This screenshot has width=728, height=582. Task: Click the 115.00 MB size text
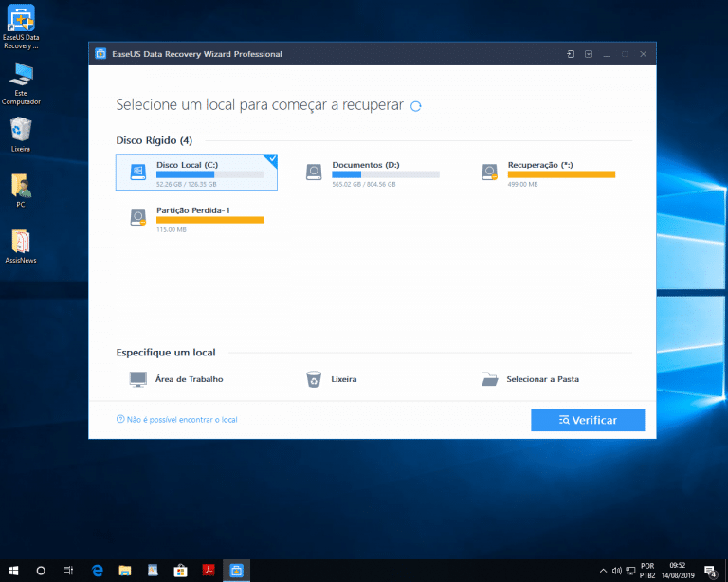[172, 229]
